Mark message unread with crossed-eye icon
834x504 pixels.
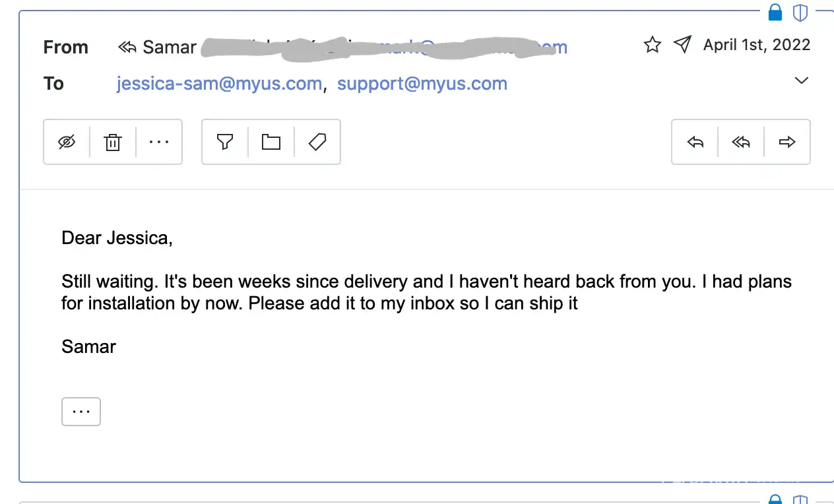pyautogui.click(x=67, y=142)
